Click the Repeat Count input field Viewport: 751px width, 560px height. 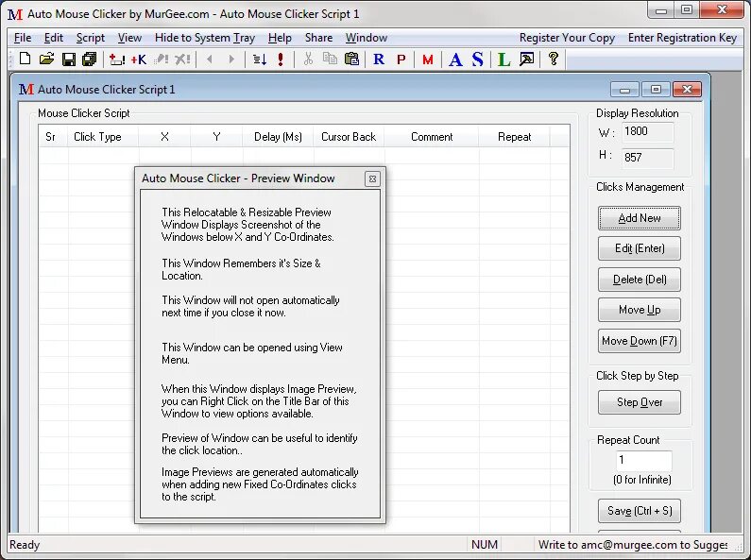pyautogui.click(x=643, y=461)
